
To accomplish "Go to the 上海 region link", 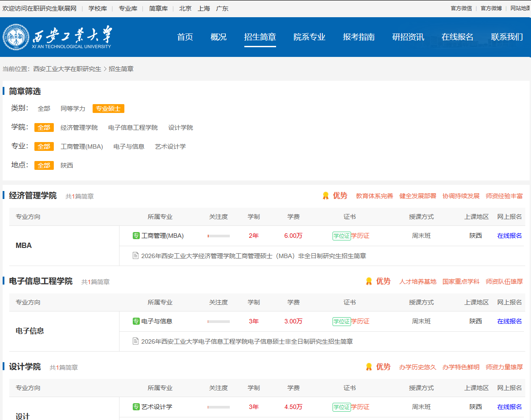I will coord(204,8).
